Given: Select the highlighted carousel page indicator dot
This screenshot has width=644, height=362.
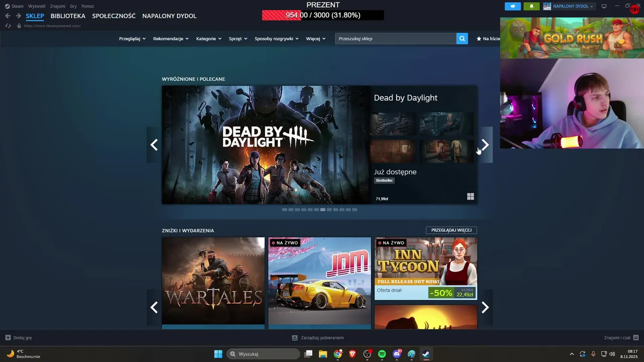Looking at the screenshot, I should 323,210.
